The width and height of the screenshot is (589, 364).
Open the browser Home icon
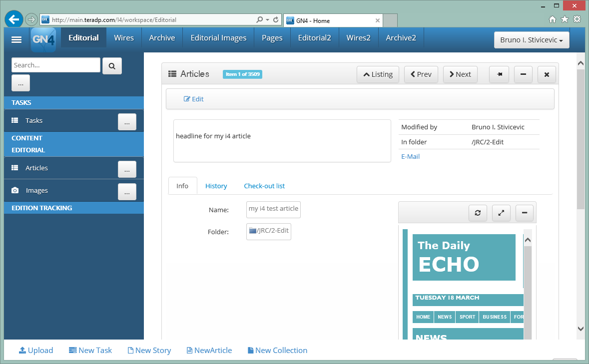click(552, 19)
